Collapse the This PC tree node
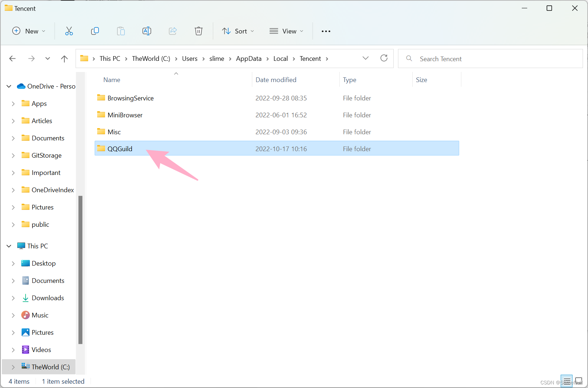Viewport: 588px width, 388px height. (x=9, y=246)
